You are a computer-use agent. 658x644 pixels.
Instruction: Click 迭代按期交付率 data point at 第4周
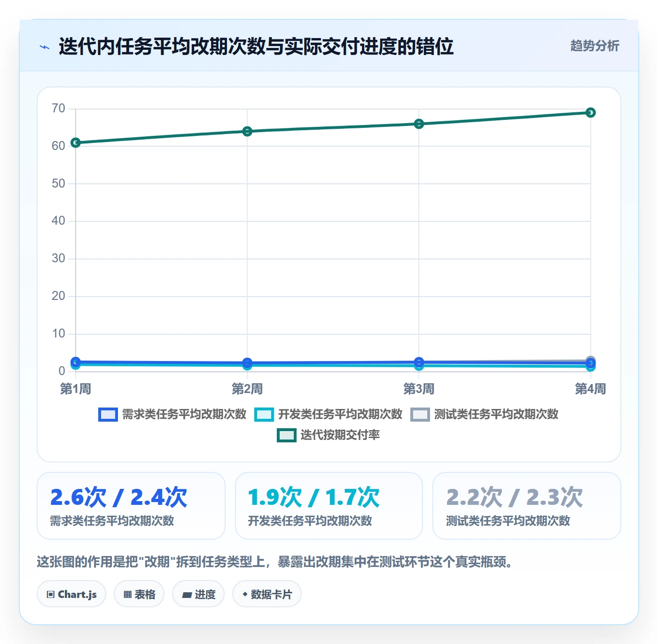591,112
